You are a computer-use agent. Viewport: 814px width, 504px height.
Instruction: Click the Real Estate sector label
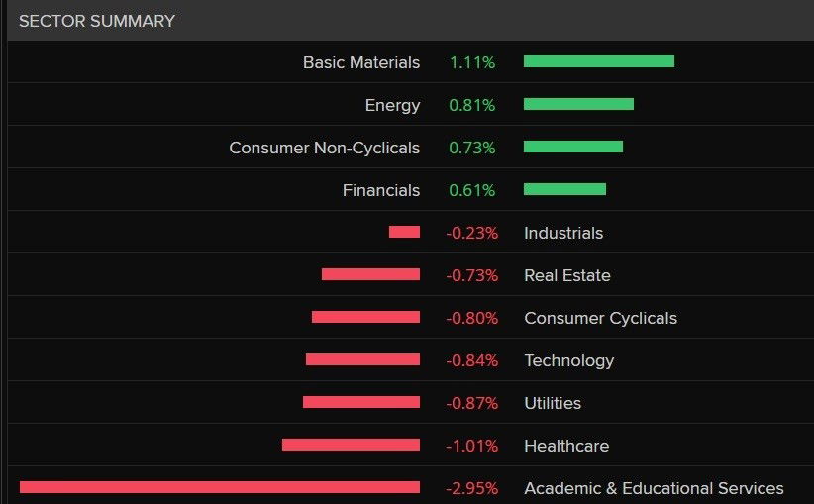(x=566, y=275)
